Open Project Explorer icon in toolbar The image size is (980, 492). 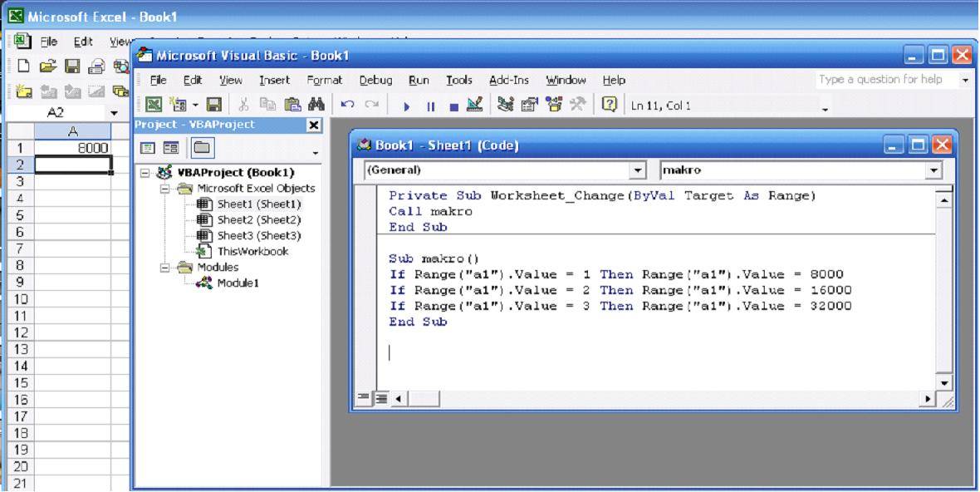click(505, 105)
